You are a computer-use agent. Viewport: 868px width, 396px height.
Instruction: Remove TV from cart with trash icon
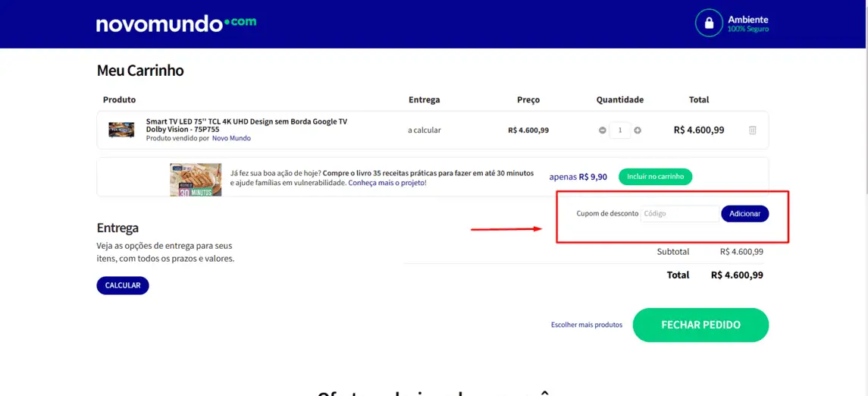(x=752, y=130)
